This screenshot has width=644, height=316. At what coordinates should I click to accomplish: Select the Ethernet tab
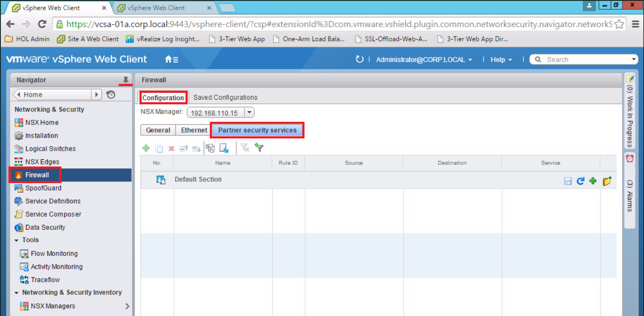tap(194, 130)
